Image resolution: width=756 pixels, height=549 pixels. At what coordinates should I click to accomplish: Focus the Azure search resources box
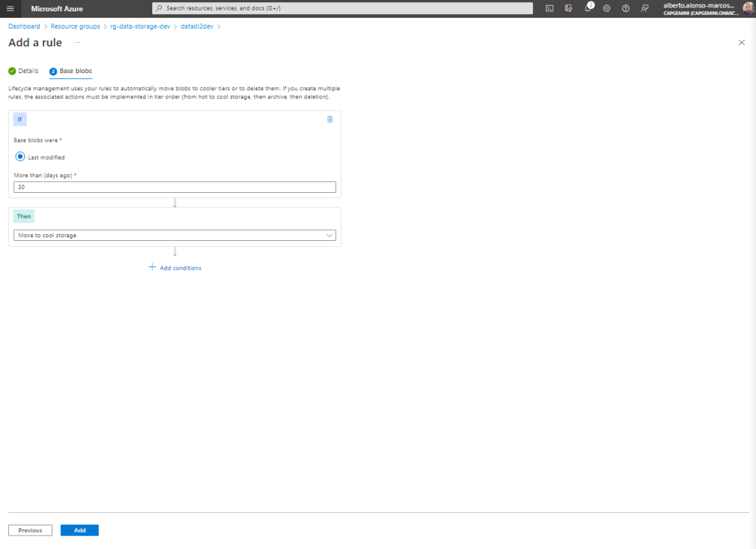coord(342,8)
